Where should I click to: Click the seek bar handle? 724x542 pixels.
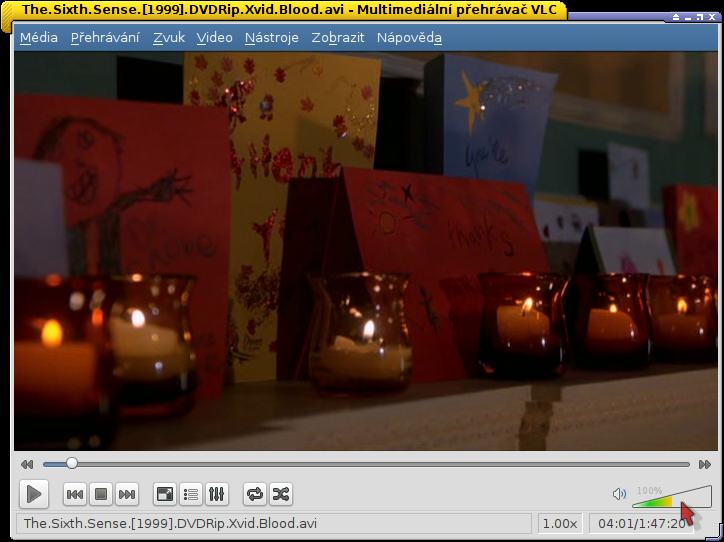tap(72, 463)
